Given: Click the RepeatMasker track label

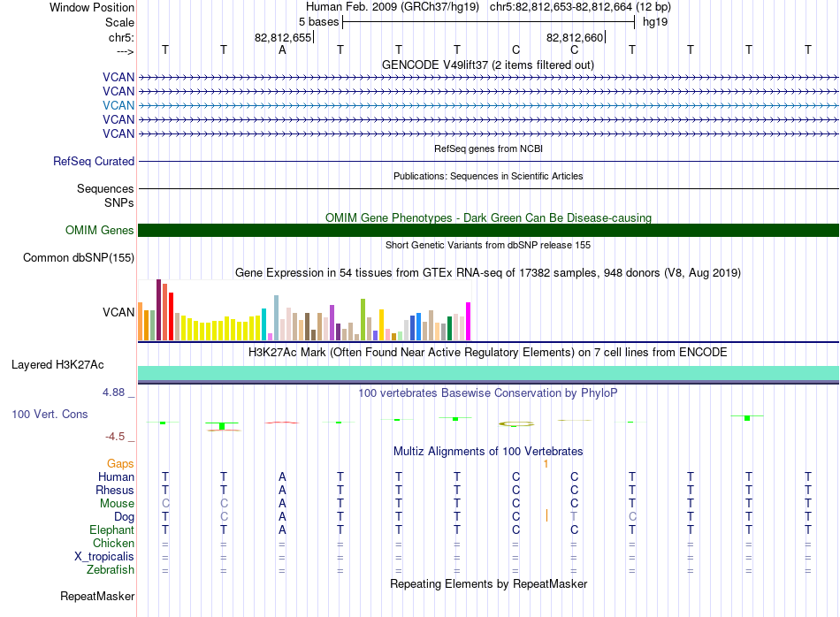Looking at the screenshot, I should tap(97, 596).
